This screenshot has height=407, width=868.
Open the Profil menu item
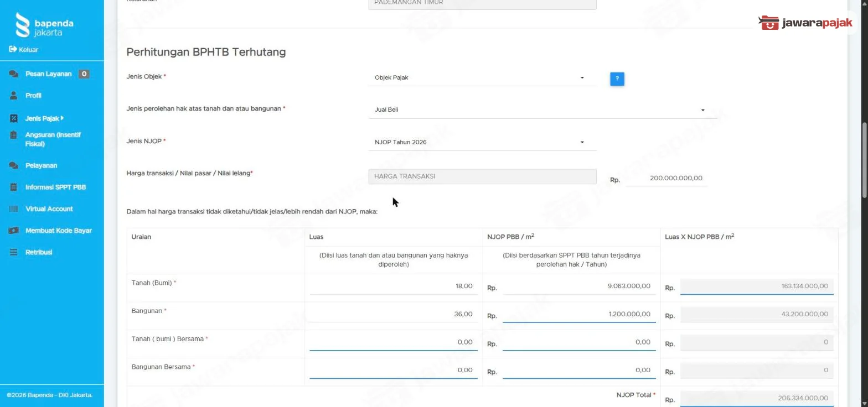coord(33,96)
